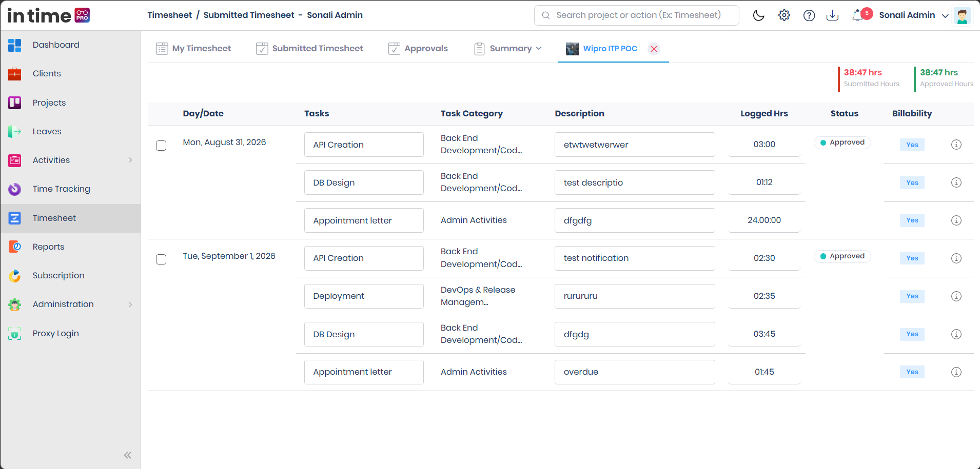This screenshot has height=469, width=980.
Task: Click info icon for dfgdg row
Action: (956, 334)
